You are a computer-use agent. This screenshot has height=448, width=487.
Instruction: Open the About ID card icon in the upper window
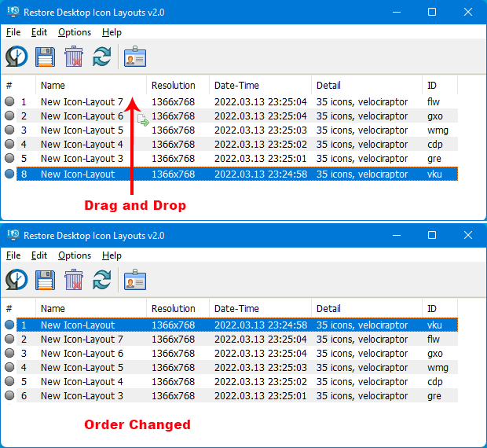coord(135,57)
